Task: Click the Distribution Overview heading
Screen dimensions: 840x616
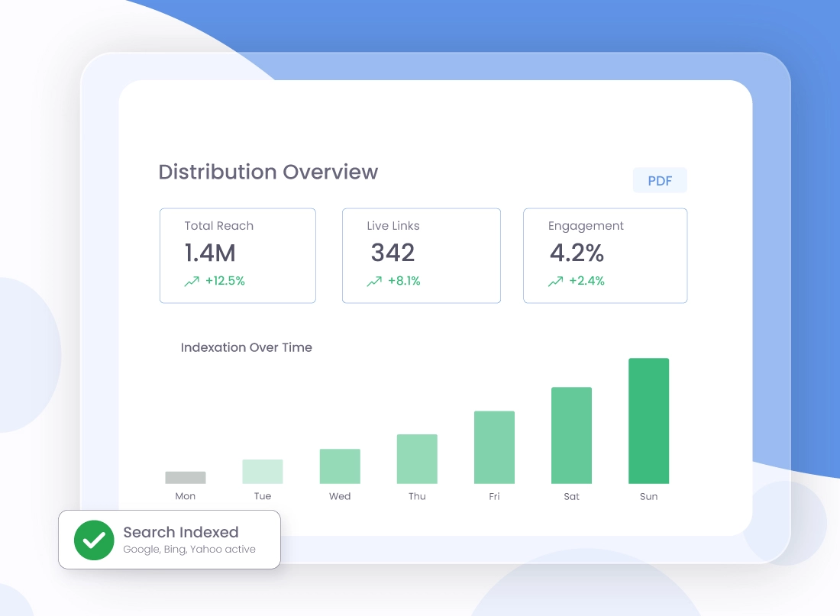Action: (268, 172)
